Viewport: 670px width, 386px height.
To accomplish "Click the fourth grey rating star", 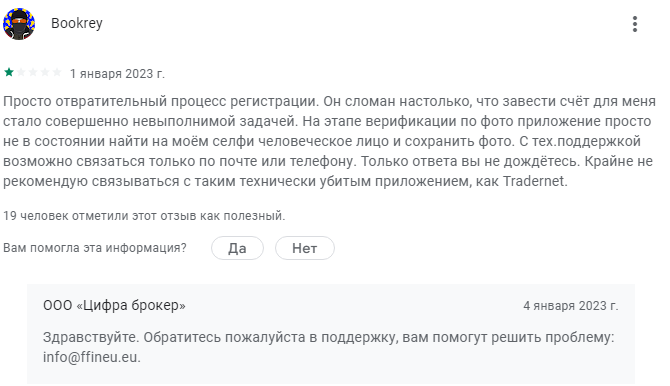I will [x=44, y=72].
